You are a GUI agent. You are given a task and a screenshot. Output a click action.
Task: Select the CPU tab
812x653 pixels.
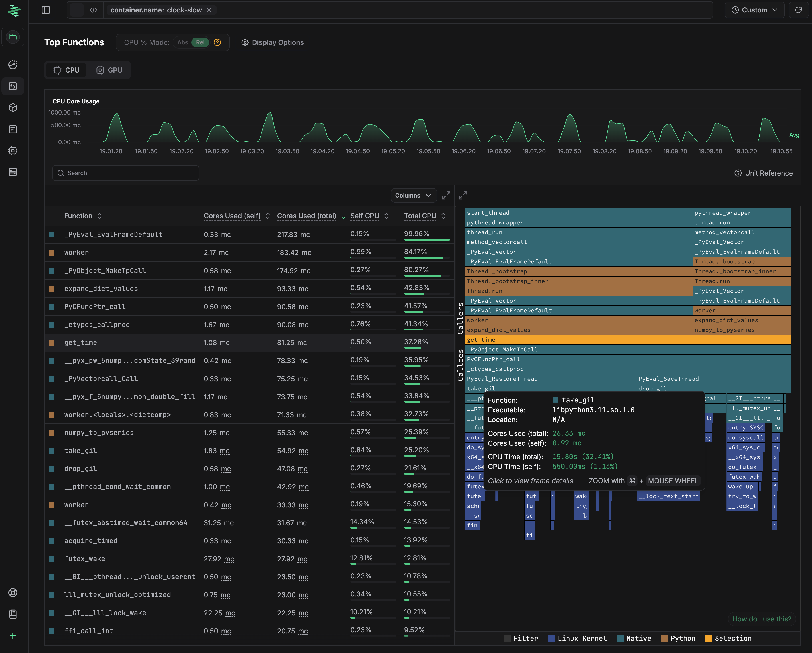66,70
